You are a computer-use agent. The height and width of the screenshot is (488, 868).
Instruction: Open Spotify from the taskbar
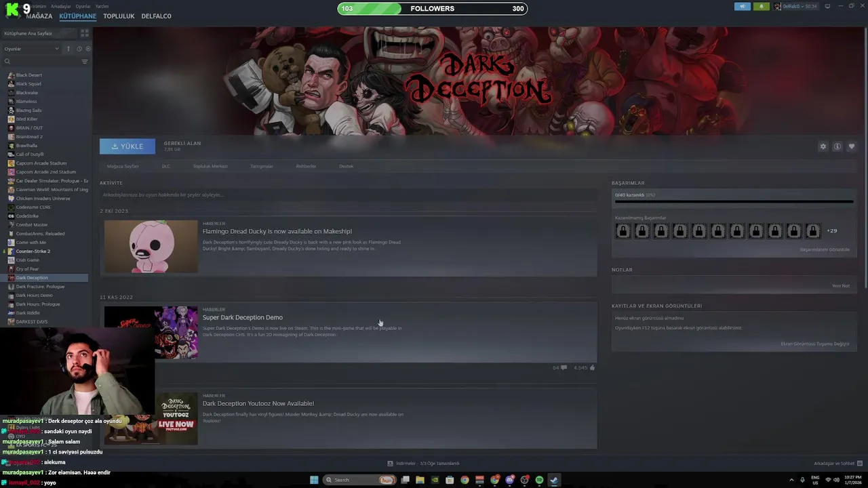pyautogui.click(x=539, y=480)
